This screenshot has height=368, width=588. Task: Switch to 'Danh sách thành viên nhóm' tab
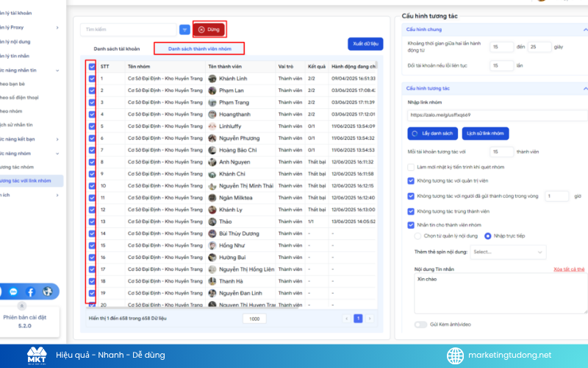click(199, 49)
